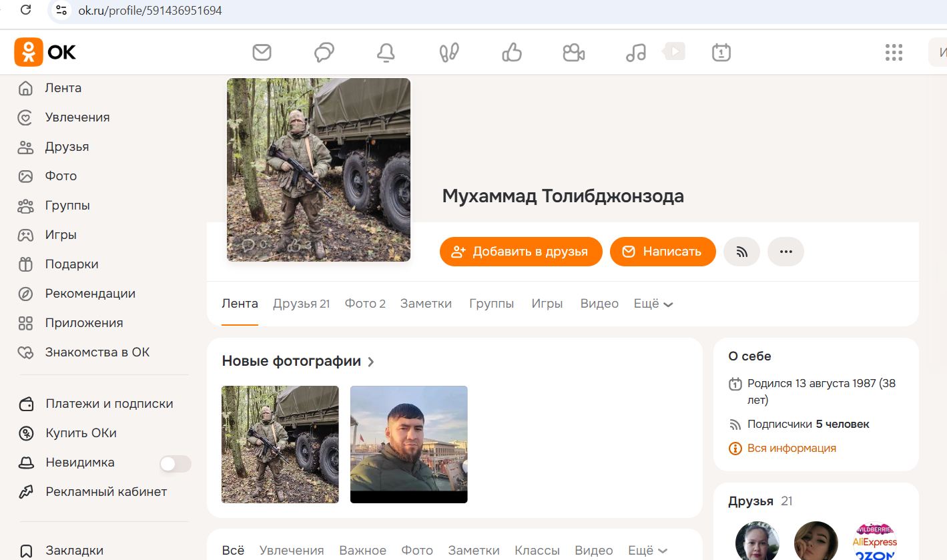Open guests footprints icon
947x560 pixels.
pos(449,52)
